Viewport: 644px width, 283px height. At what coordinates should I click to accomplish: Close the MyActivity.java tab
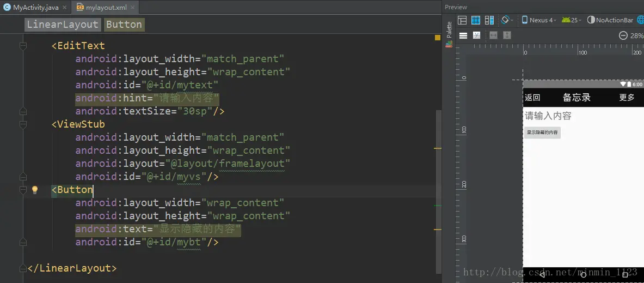pos(64,8)
